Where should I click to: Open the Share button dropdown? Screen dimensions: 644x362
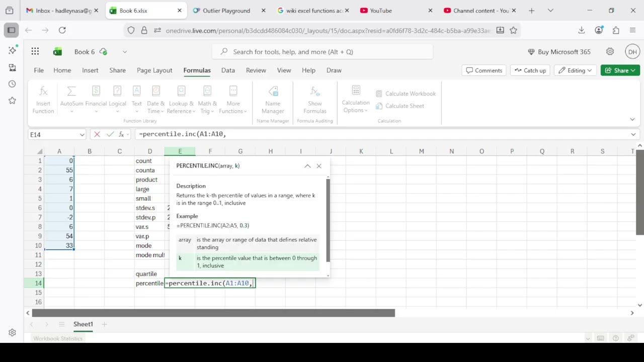point(633,70)
